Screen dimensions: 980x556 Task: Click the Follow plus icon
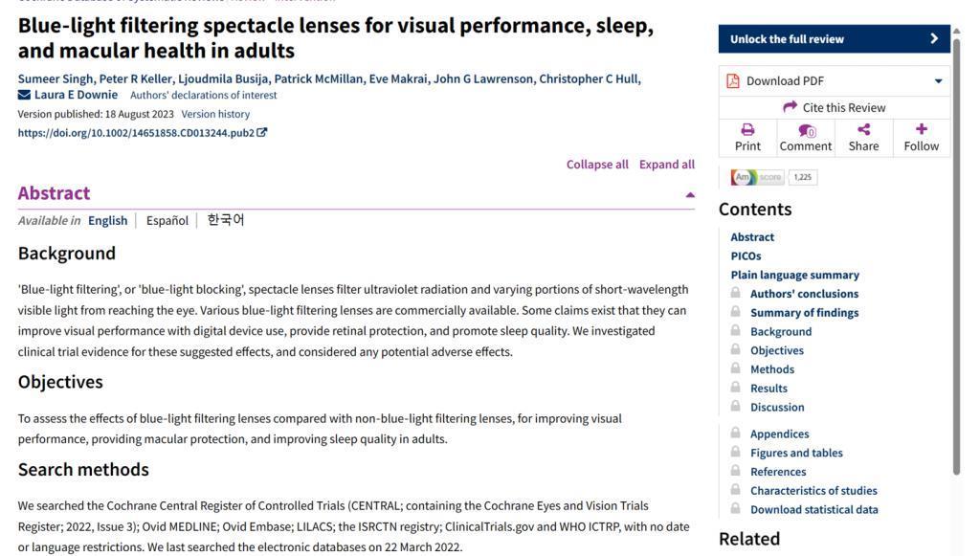point(921,129)
